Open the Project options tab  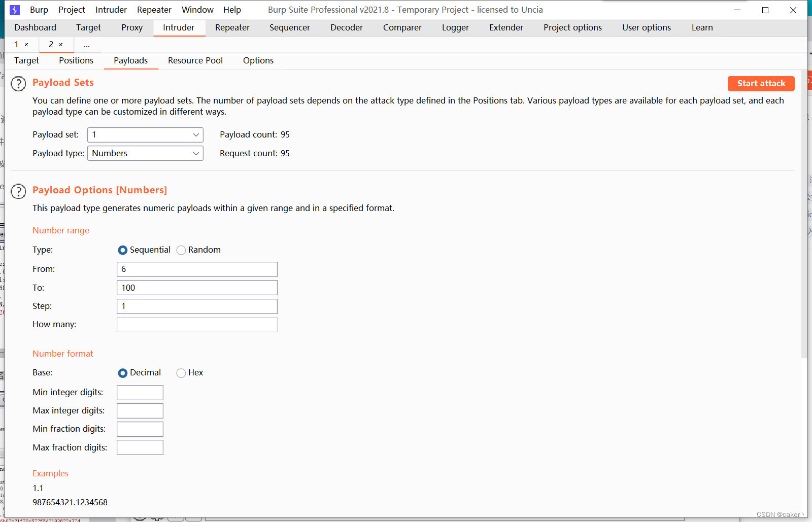[x=572, y=27]
